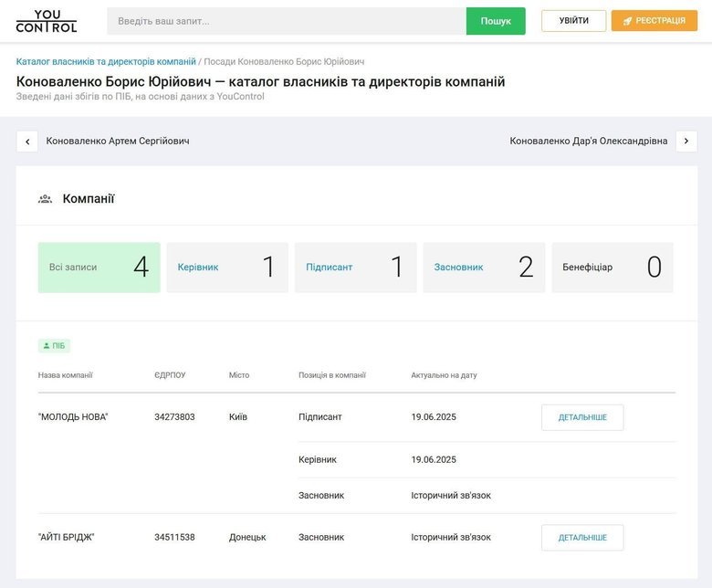Click city Донецьк cell

click(247, 537)
